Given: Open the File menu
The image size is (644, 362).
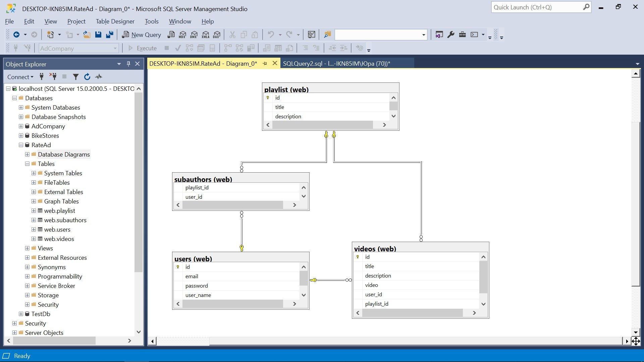Looking at the screenshot, I should tap(9, 21).
